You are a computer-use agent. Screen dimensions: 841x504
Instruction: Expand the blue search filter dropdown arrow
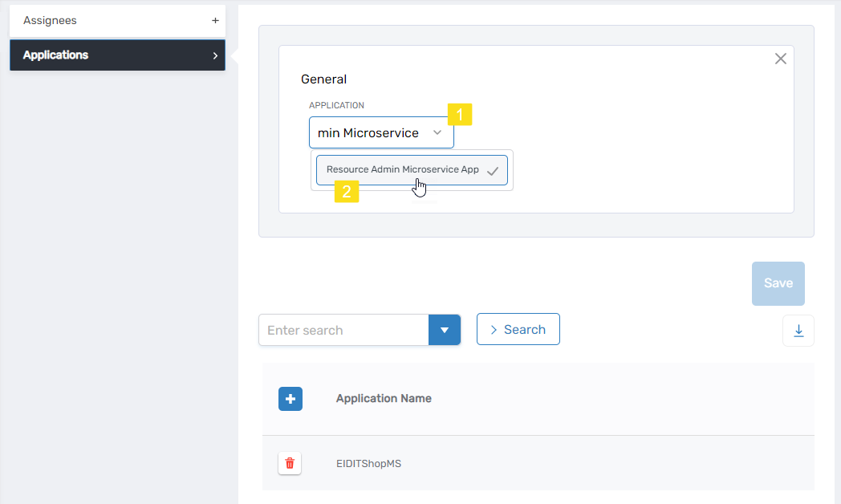445,330
